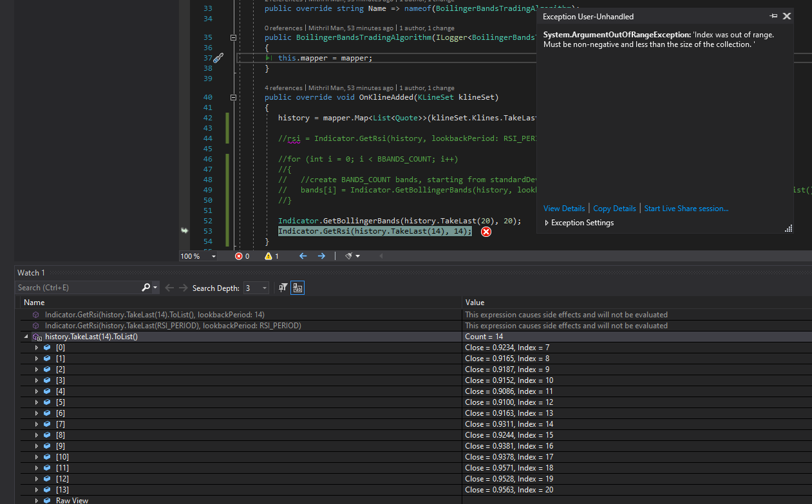Close the Exception User-Unhandled popup

[x=786, y=16]
